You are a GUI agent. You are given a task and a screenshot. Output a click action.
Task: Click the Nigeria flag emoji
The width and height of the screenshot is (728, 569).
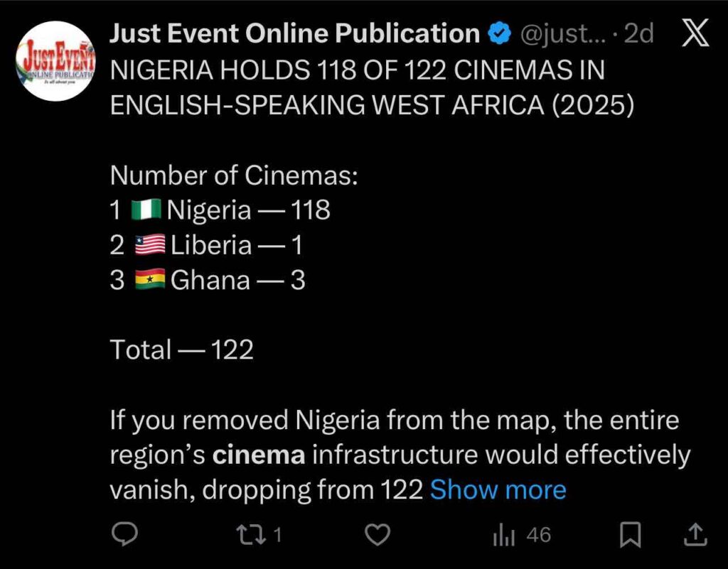148,210
